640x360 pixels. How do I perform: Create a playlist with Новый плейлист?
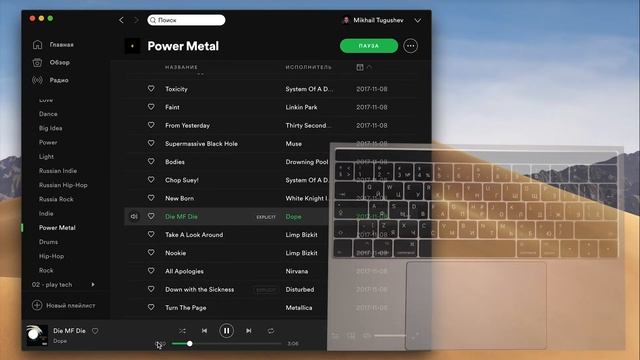(x=64, y=305)
